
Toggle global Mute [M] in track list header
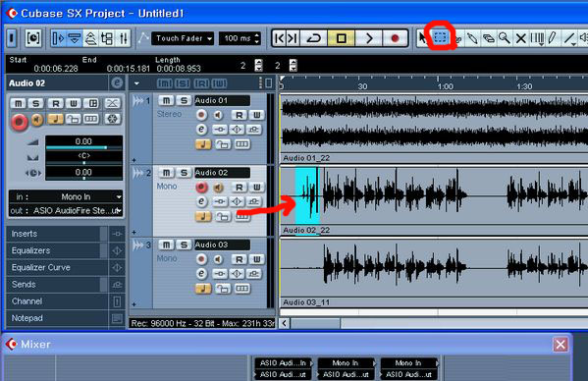pos(164,83)
